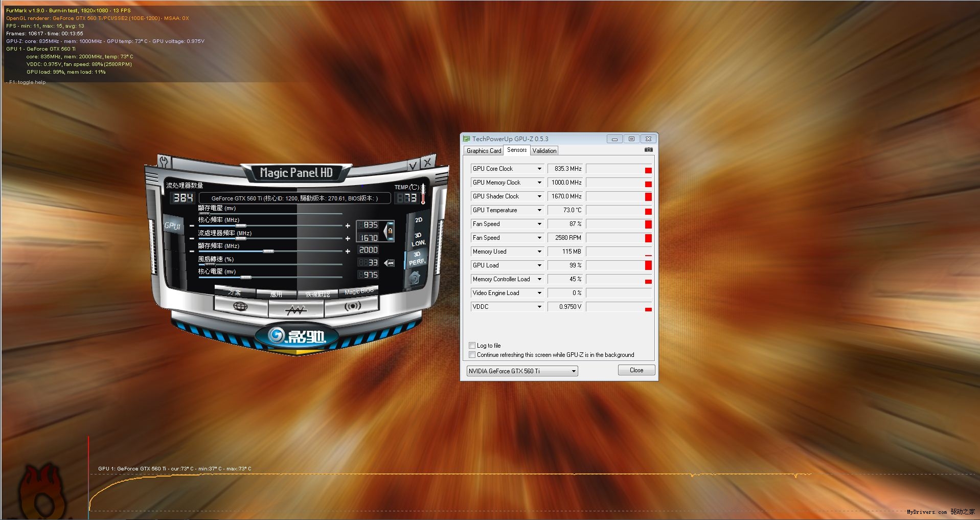The image size is (980, 520).
Task: Open the Validation tab in GPU-Z
Action: [544, 151]
